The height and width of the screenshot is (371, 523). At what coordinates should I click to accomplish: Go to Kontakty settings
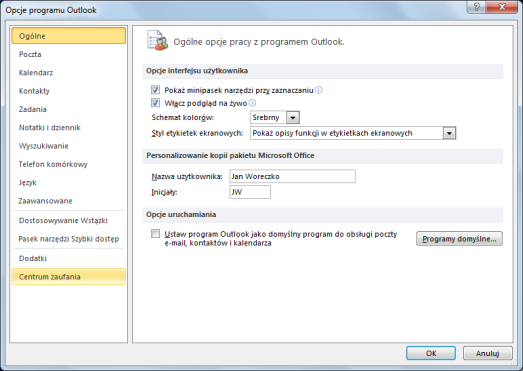(68, 91)
